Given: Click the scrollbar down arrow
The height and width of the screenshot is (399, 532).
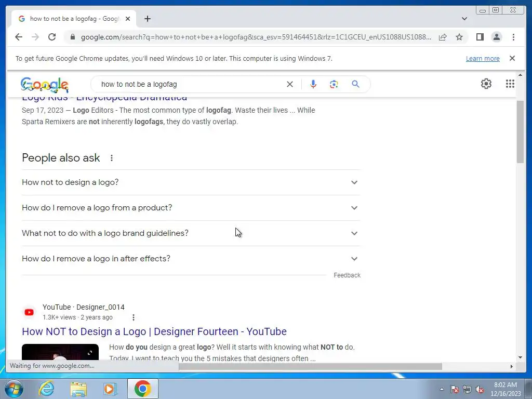Looking at the screenshot, I should coord(520,357).
